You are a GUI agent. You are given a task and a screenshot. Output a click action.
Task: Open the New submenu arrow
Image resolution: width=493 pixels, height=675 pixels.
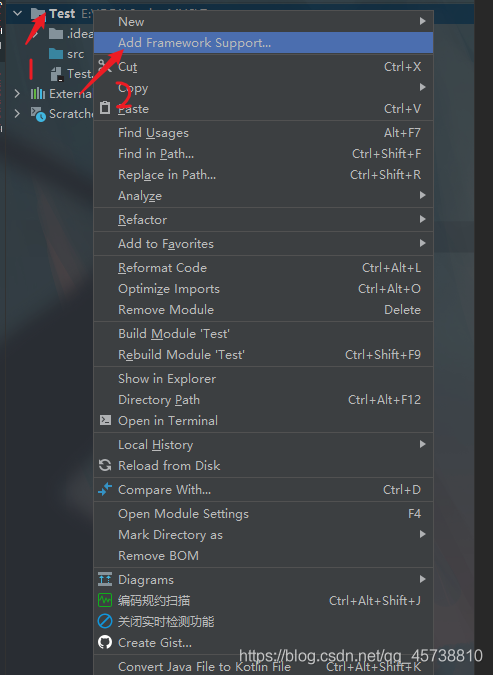pyautogui.click(x=422, y=21)
